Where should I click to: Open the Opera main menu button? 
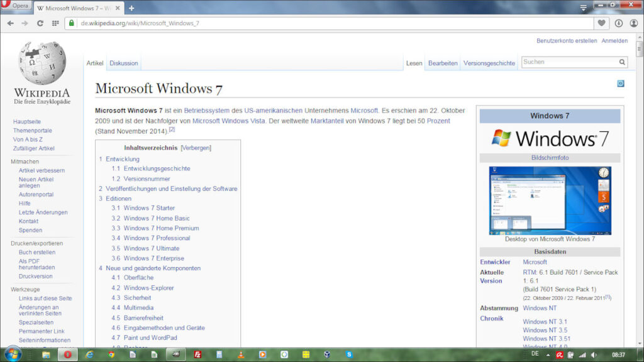click(16, 5)
